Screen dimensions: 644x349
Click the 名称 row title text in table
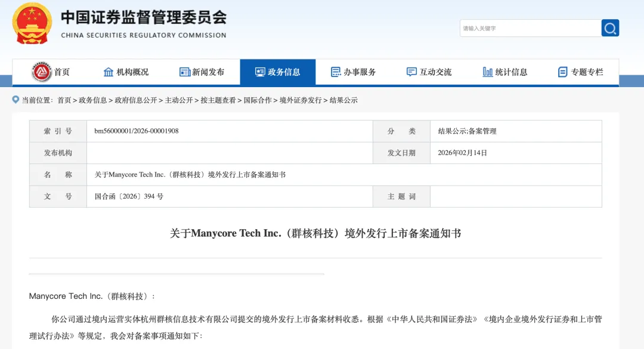190,175
